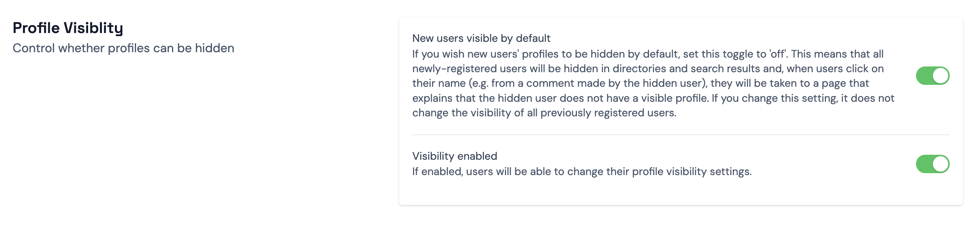This screenshot has height=225, width=980.
Task: Click the 'Visibility enabled' setting label
Action: 454,156
